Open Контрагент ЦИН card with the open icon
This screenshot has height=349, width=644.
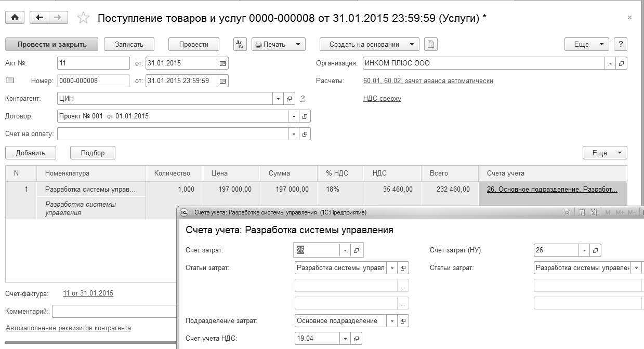[290, 99]
